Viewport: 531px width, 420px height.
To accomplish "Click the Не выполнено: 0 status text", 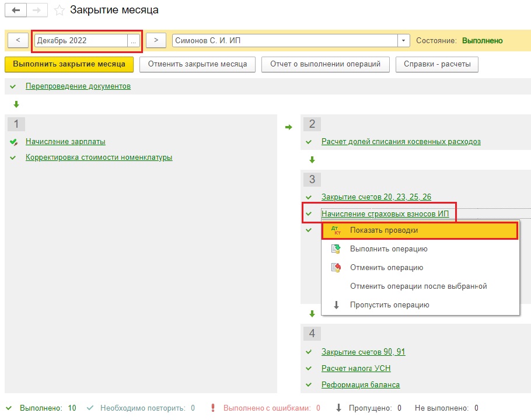I will [446, 408].
